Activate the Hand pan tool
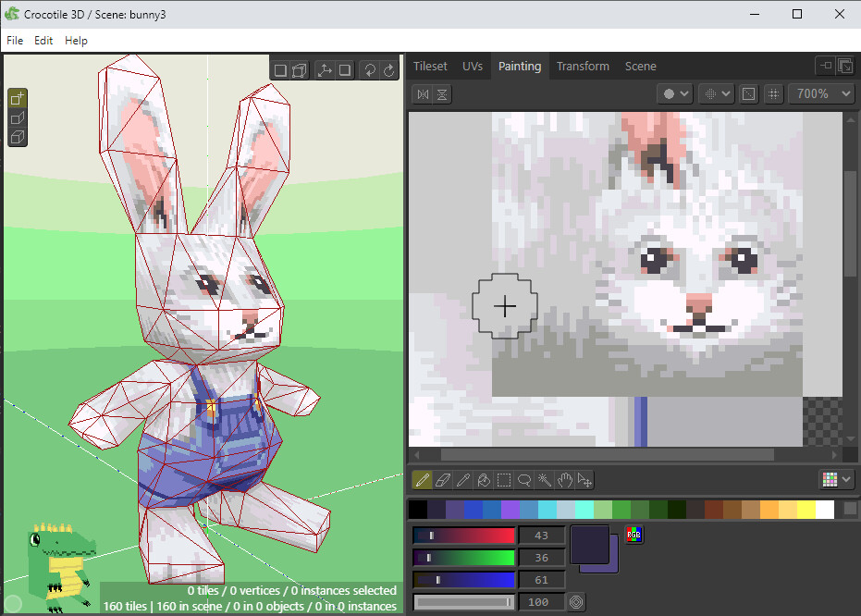861x616 pixels. 564,479
